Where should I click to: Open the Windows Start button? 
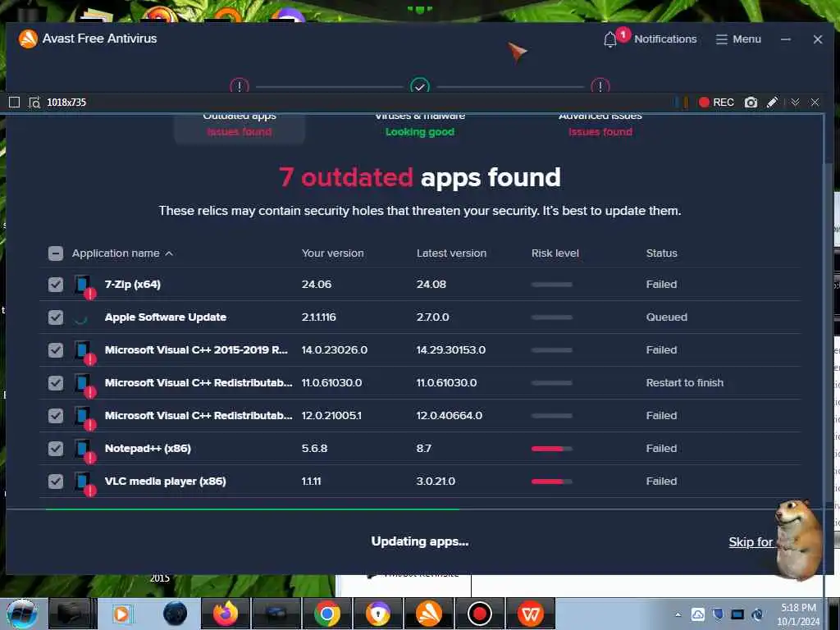click(x=21, y=614)
